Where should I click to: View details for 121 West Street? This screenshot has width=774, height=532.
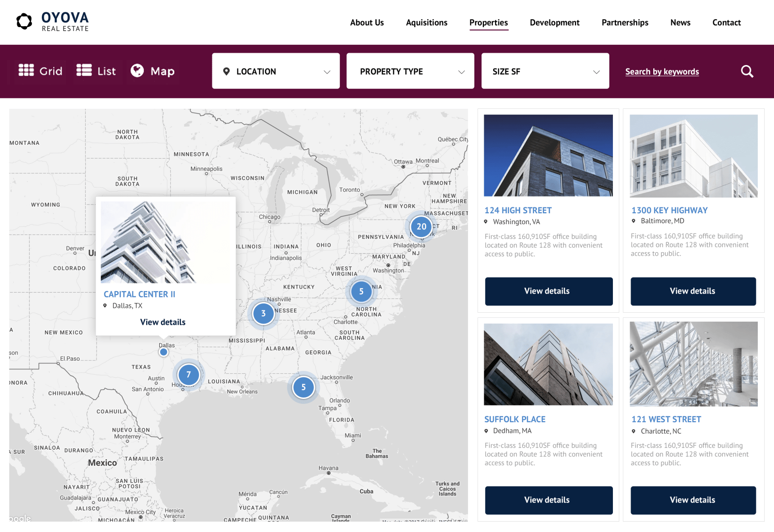tap(693, 500)
